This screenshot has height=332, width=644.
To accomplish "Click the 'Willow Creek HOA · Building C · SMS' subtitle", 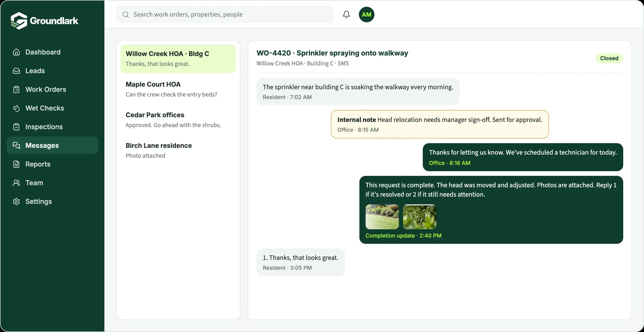I will click(x=303, y=64).
